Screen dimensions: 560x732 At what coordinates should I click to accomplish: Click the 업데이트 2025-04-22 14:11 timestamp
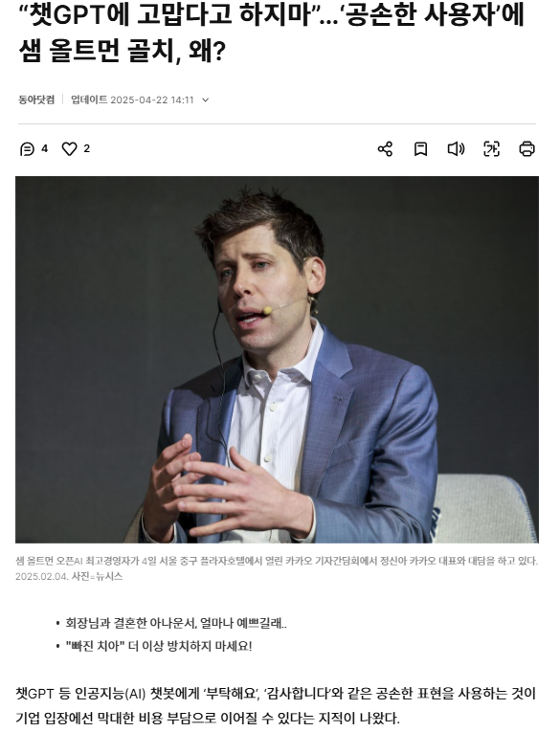tap(132, 100)
